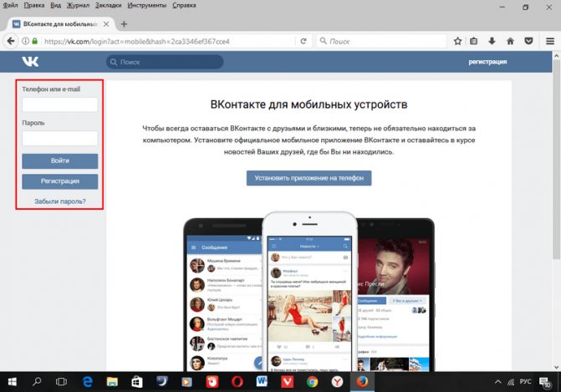This screenshot has height=392, width=561.
Task: Open Windows Store from taskbar
Action: (x=136, y=382)
